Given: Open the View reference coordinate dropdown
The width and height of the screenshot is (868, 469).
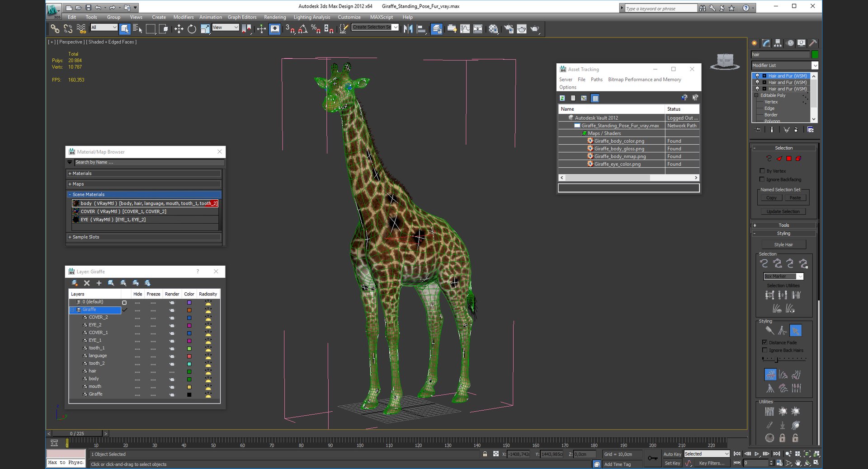Looking at the screenshot, I should pos(225,28).
